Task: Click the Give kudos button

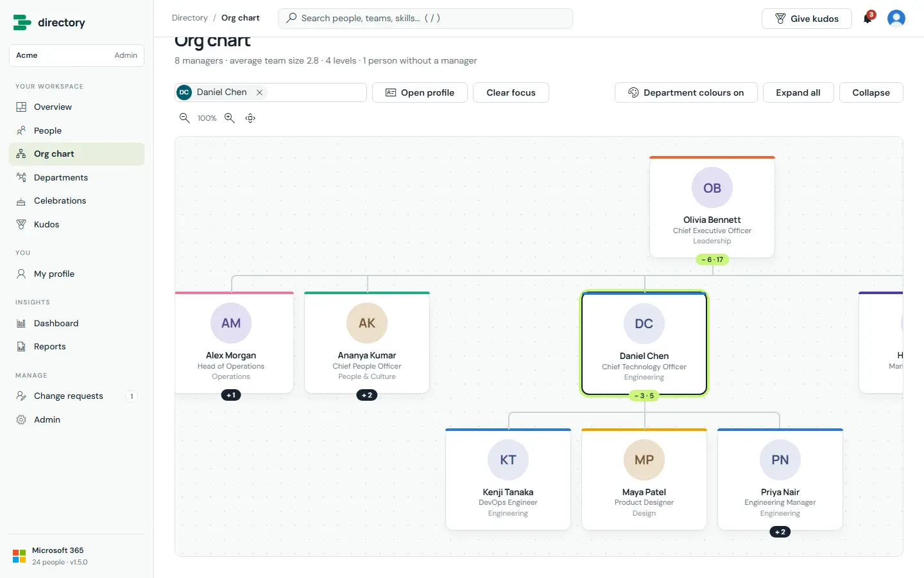Action: (x=807, y=19)
